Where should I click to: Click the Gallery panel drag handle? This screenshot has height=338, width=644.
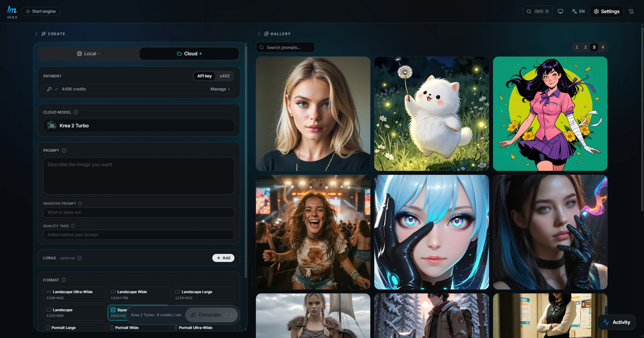tap(259, 34)
